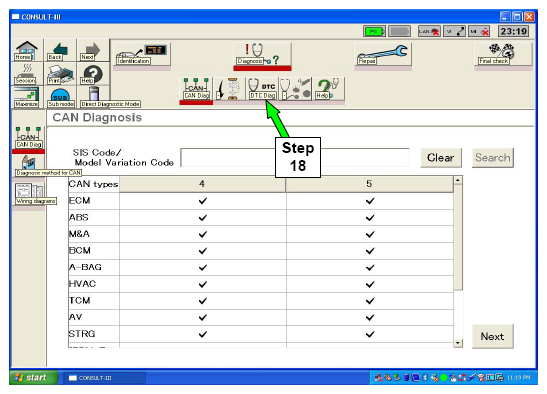This screenshot has height=394, width=547.
Task: Click the Back arrow icon
Action: point(59,51)
